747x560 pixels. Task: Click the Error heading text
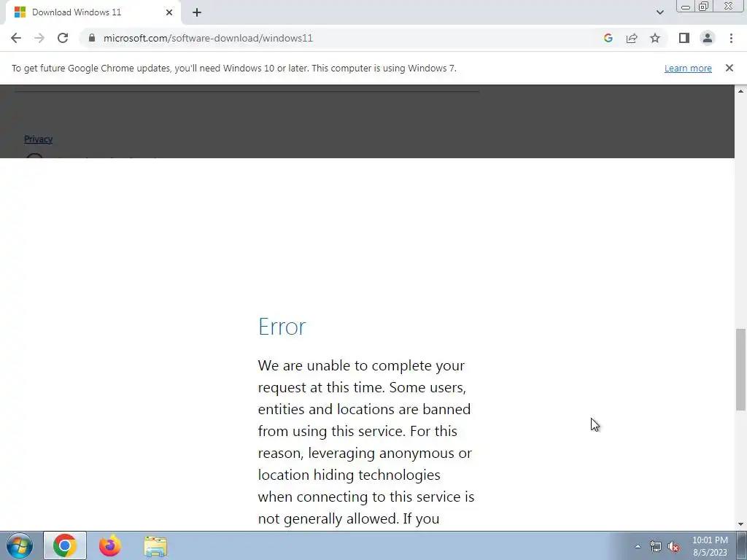tap(282, 327)
